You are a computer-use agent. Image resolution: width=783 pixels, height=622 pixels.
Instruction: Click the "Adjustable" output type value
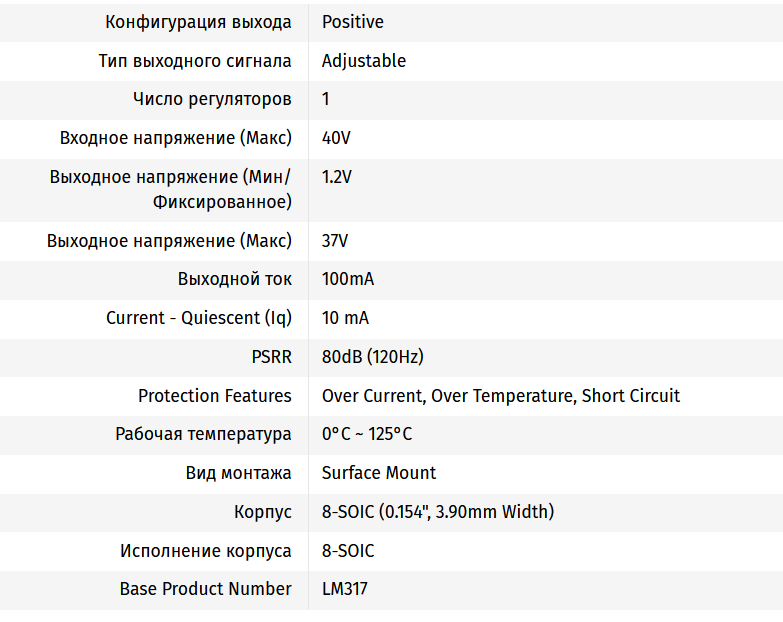[x=363, y=61]
